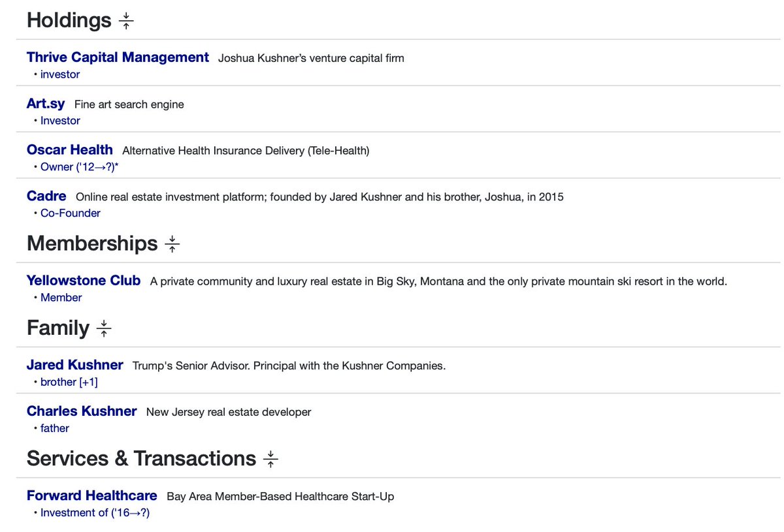Viewport: 784px width, 532px height.
Task: Open the Art.sy entity link
Action: (46, 104)
